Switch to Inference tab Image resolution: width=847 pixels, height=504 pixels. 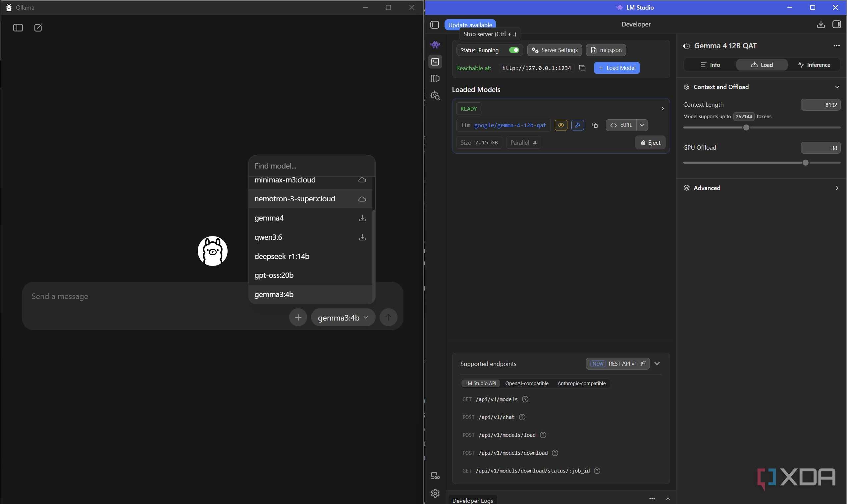[x=814, y=65]
